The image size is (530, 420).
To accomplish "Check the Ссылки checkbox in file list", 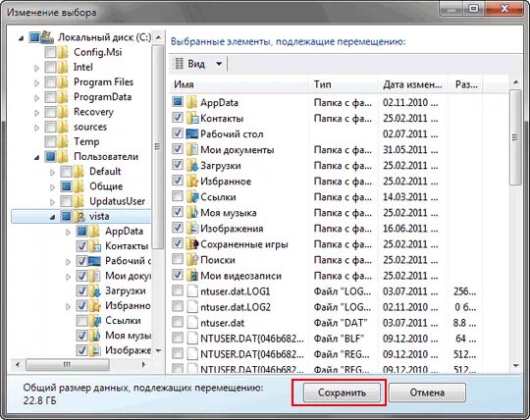I will [x=178, y=196].
